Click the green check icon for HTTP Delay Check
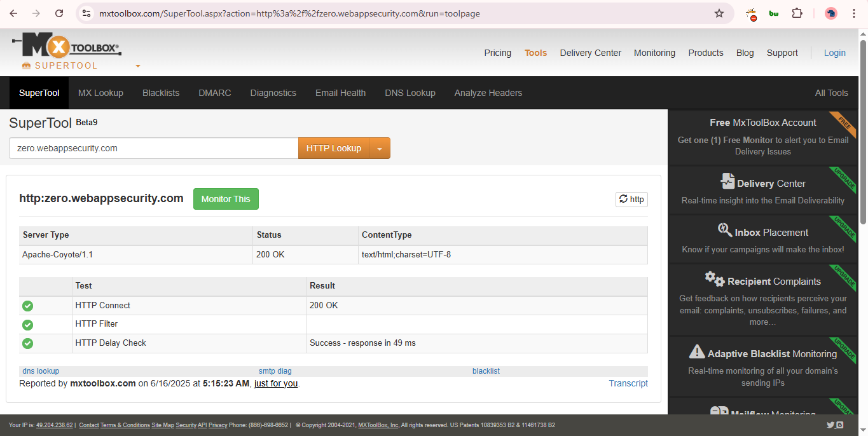This screenshot has width=868, height=436. (27, 343)
